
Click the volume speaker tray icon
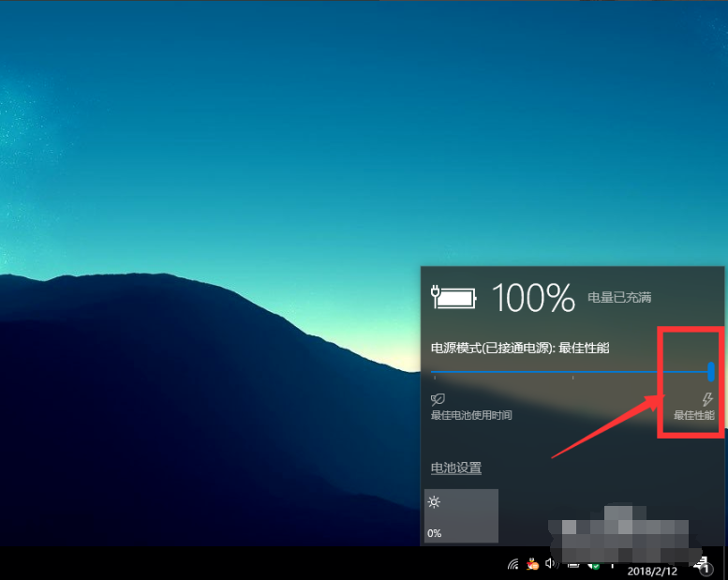click(551, 564)
